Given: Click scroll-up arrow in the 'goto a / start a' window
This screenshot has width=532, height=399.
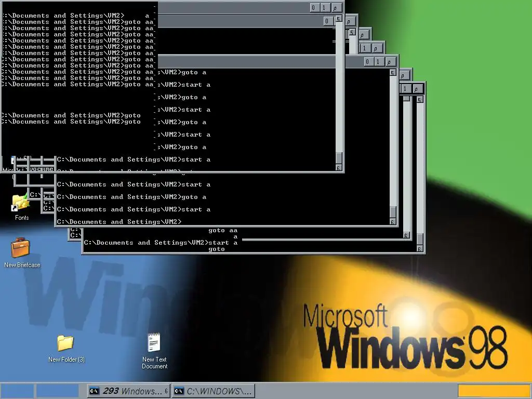Looking at the screenshot, I should 393,73.
